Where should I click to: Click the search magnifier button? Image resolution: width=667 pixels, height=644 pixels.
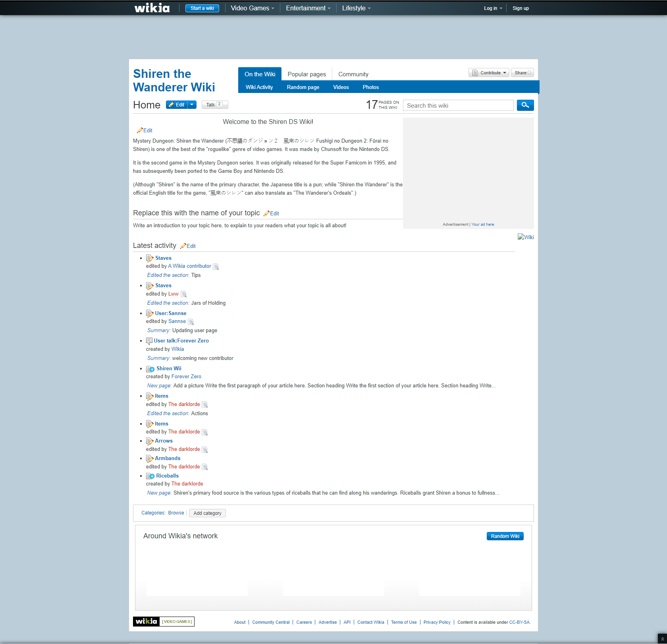click(x=525, y=105)
